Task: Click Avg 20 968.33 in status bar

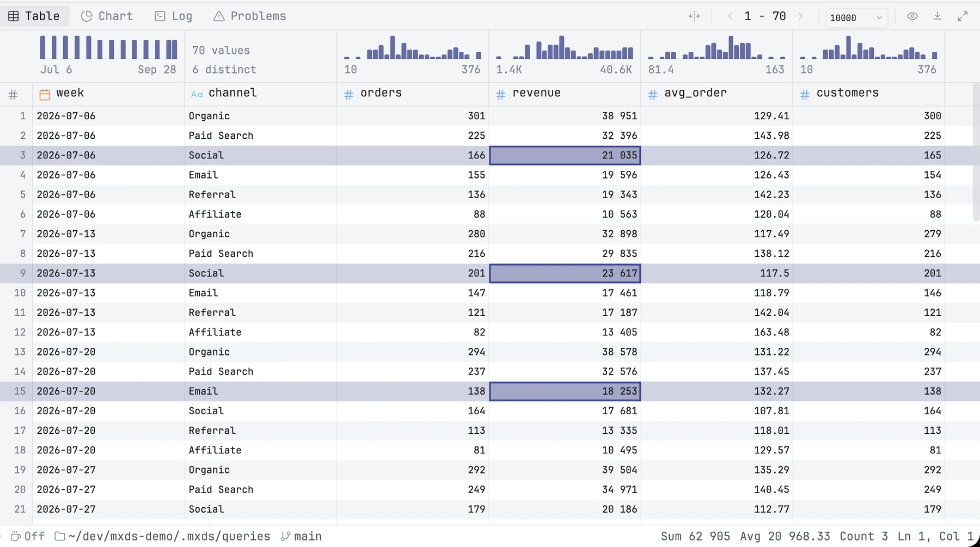Action: point(785,537)
